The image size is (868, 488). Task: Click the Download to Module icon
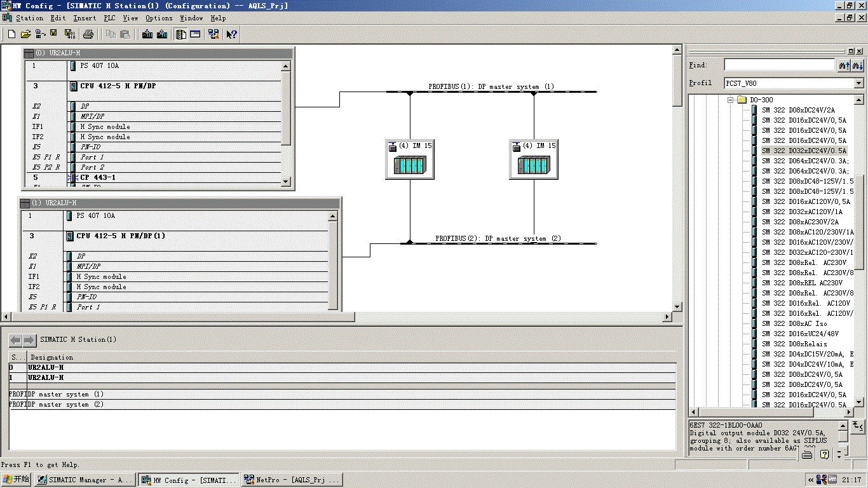coord(148,34)
